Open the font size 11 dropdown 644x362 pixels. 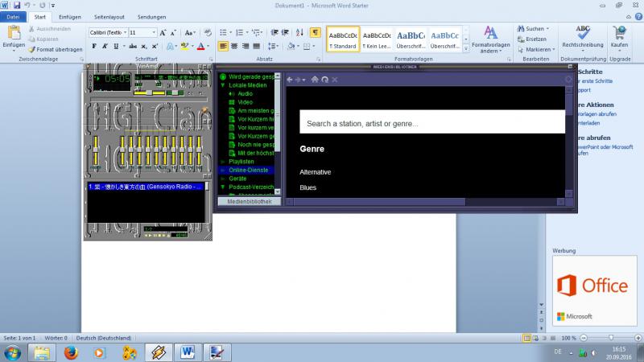coord(154,32)
